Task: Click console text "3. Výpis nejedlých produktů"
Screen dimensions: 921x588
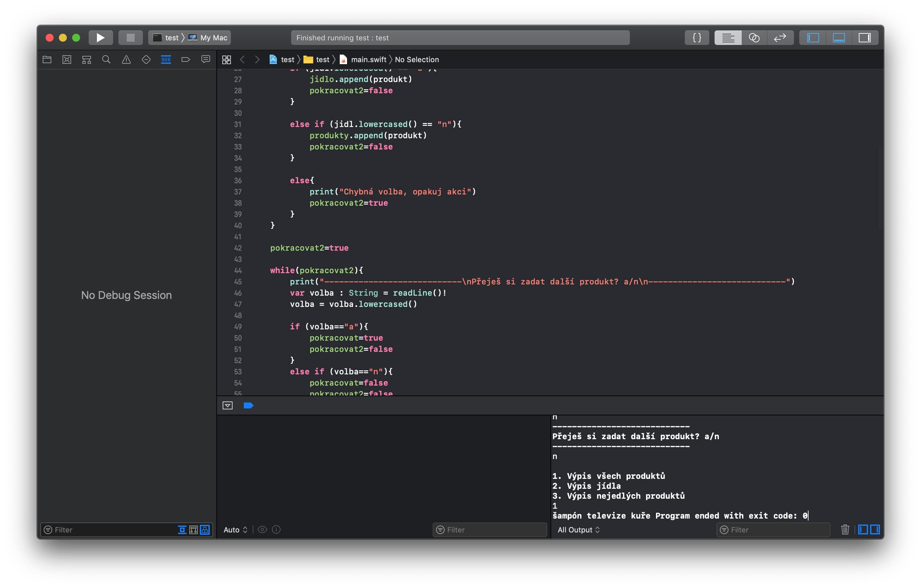Action: tap(618, 496)
